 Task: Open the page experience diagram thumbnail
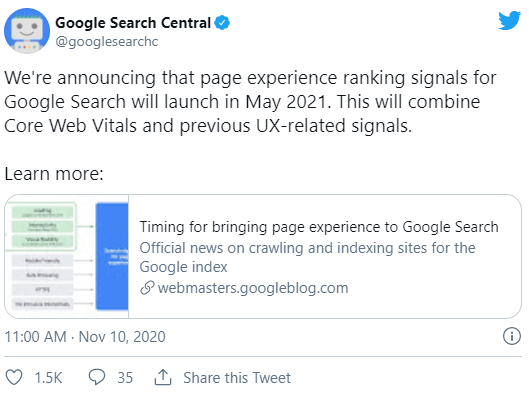pyautogui.click(x=67, y=256)
